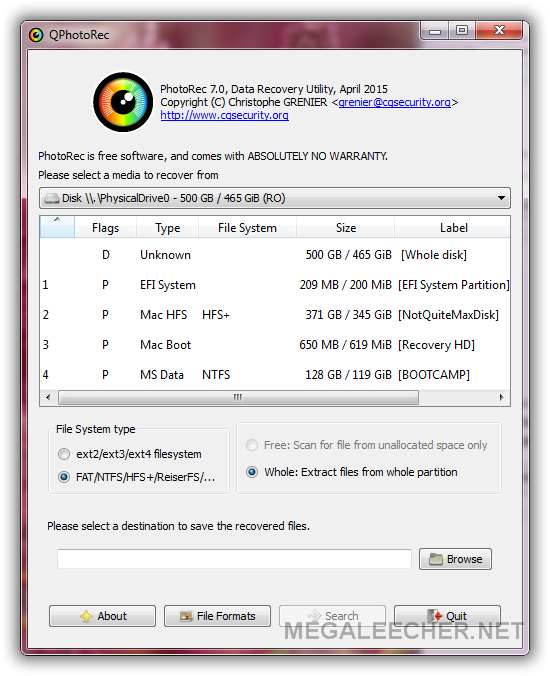
Task: Open the media disk dropdown arrow
Action: click(x=501, y=198)
